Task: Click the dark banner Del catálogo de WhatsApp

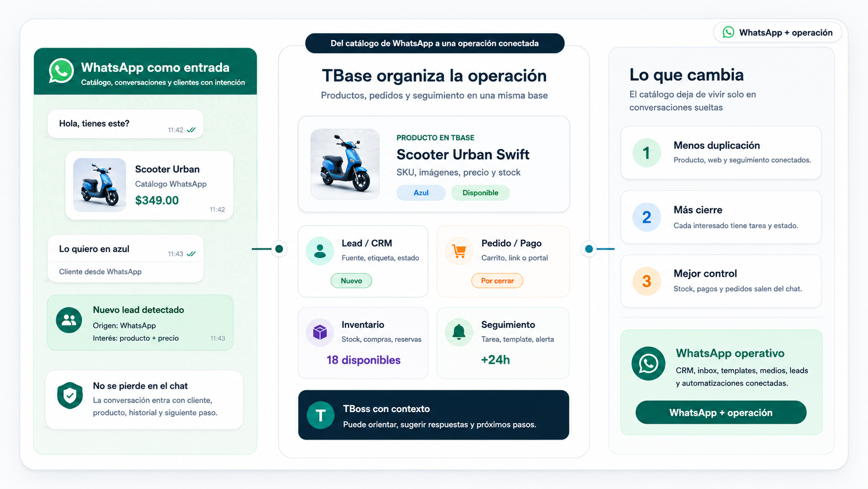Action: (435, 43)
